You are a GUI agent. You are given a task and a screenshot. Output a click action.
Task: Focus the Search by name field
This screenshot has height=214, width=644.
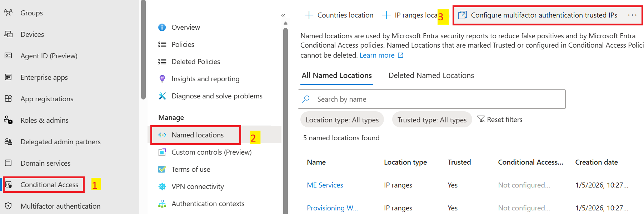[431, 99]
